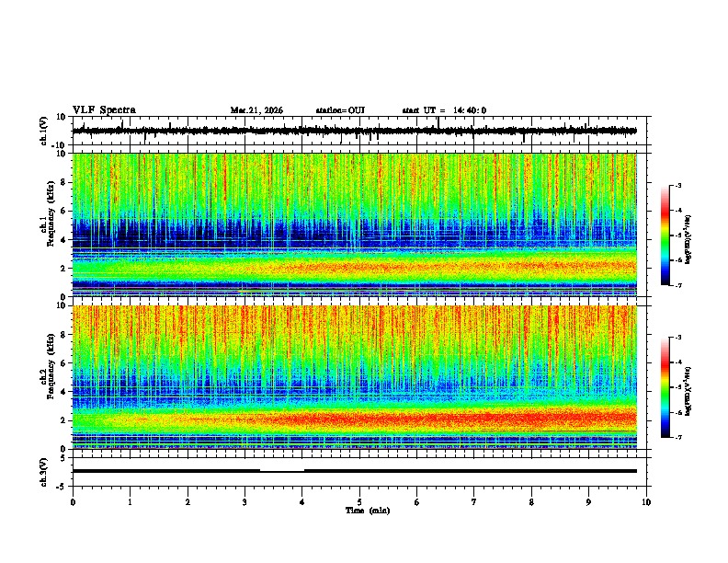This screenshot has width=728, height=563.
Task: Click the ch.1 voltage waveform trace
Action: (354, 131)
